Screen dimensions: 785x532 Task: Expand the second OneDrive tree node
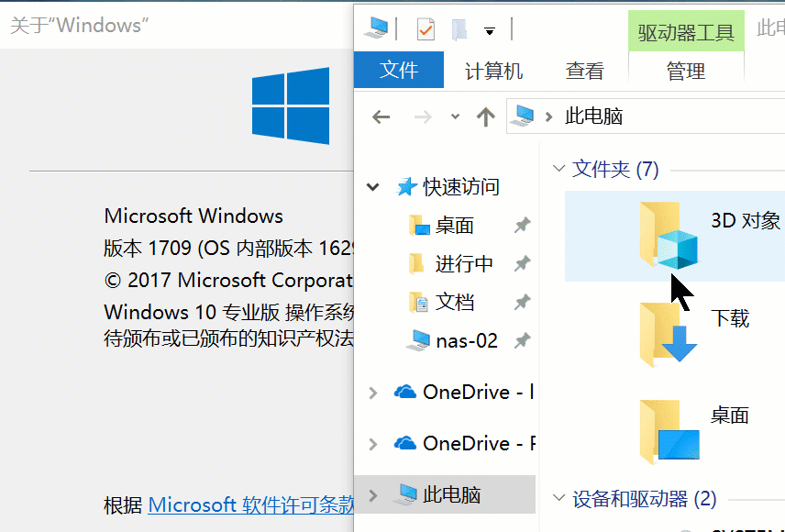click(373, 444)
